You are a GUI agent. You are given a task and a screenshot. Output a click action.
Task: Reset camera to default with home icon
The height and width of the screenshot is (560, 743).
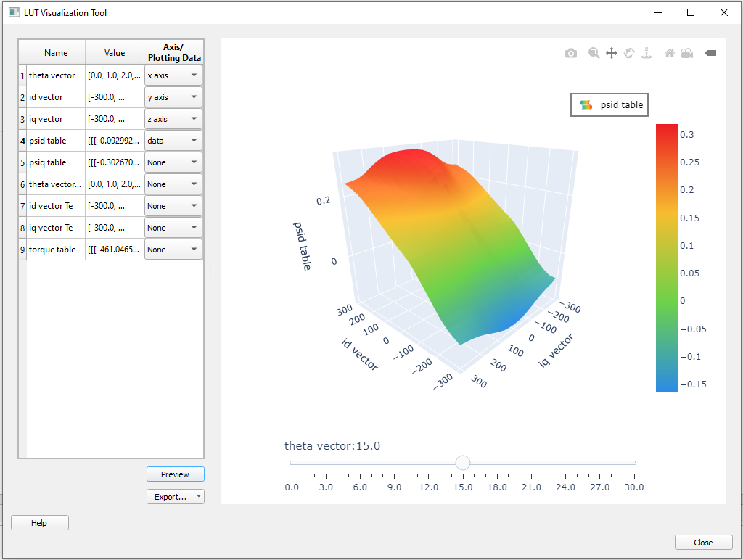click(x=669, y=53)
